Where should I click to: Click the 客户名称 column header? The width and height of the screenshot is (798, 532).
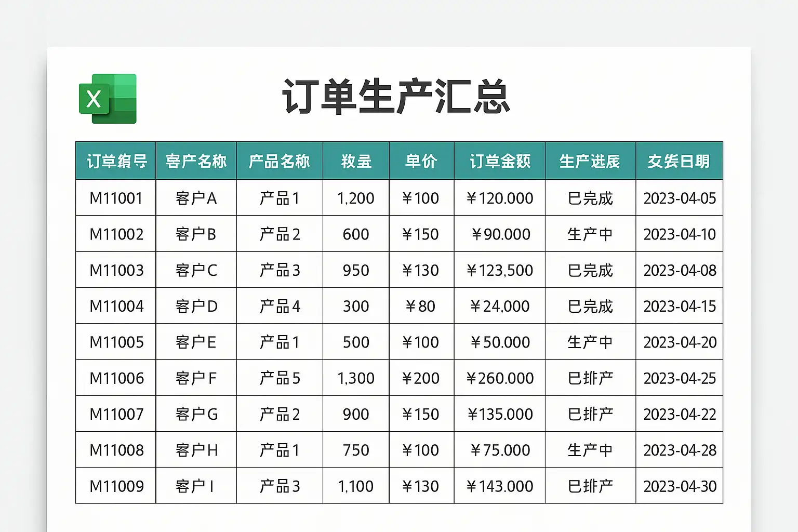coord(196,161)
